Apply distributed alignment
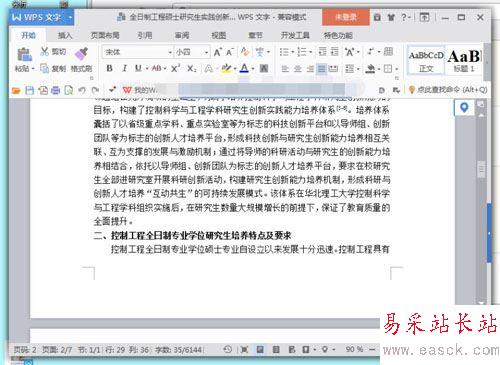 [x=333, y=69]
